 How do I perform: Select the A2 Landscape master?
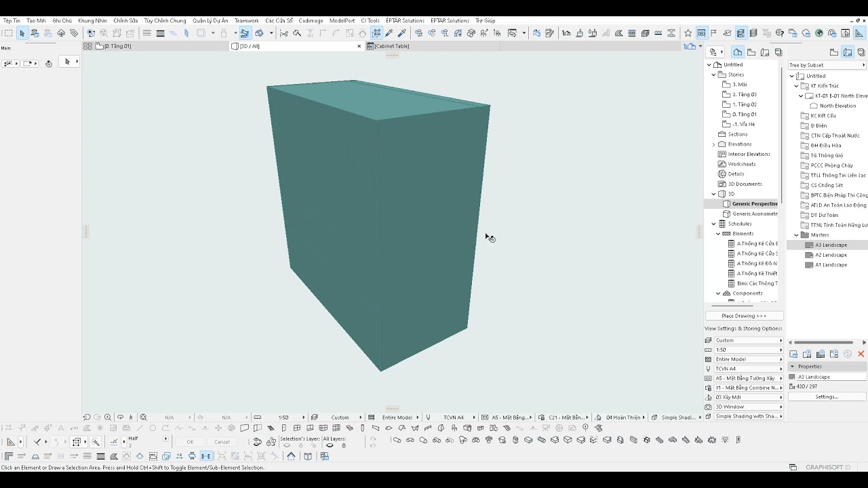pos(831,256)
